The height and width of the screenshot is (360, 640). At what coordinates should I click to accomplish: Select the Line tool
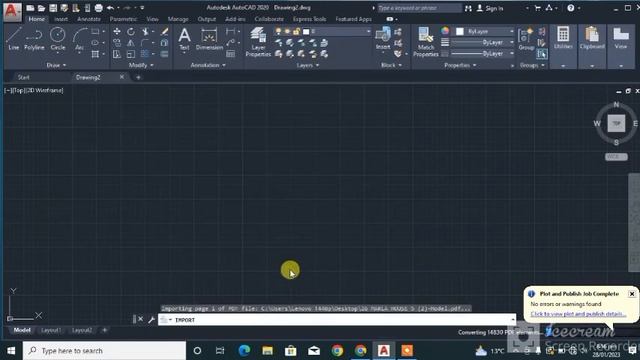click(13, 39)
